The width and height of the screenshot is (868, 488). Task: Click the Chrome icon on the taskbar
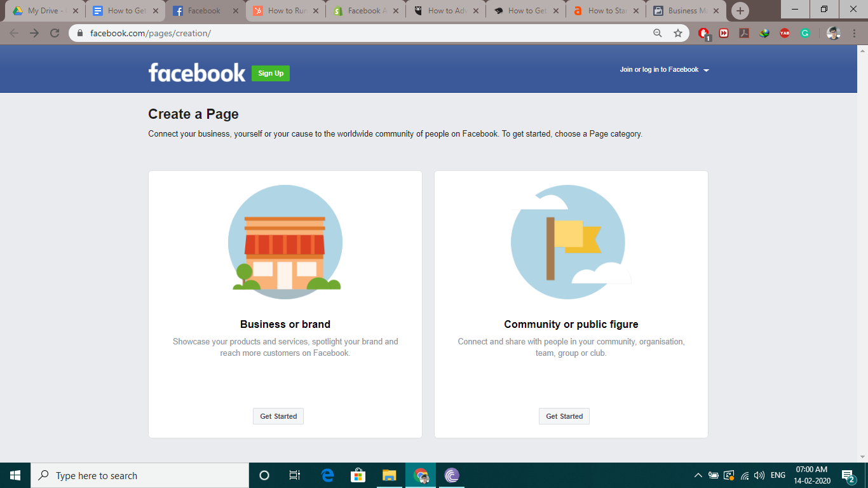421,475
